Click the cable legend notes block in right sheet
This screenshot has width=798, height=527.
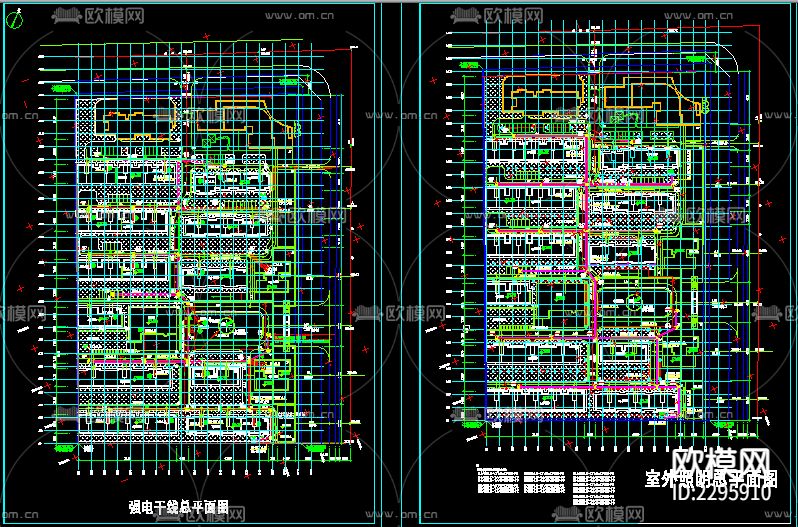point(548,485)
